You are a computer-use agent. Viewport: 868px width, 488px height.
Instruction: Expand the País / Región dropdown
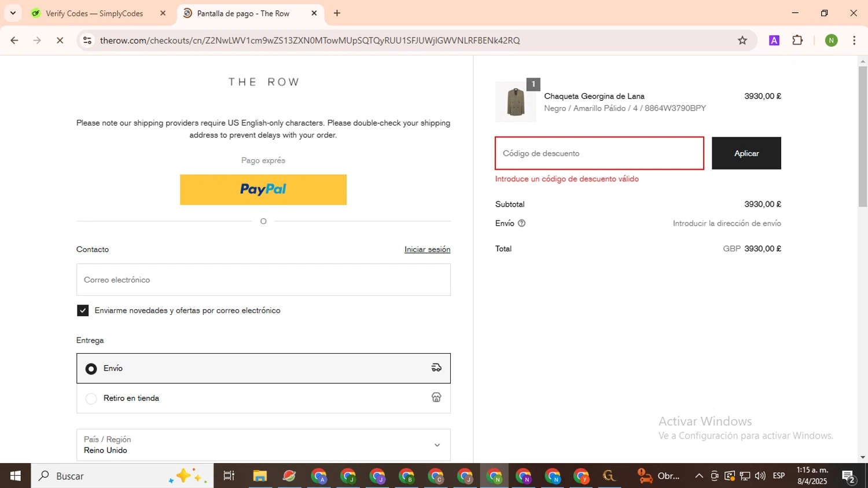pos(263,445)
